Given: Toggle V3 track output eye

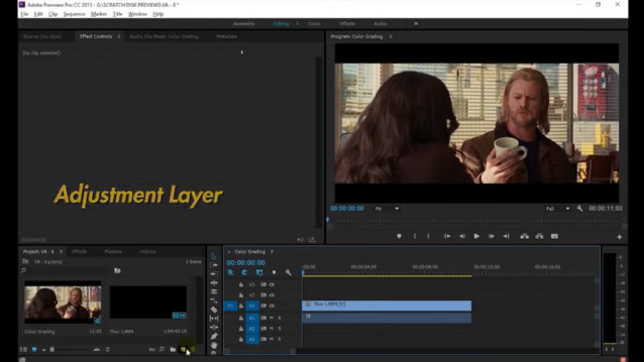Looking at the screenshot, I should click(271, 285).
